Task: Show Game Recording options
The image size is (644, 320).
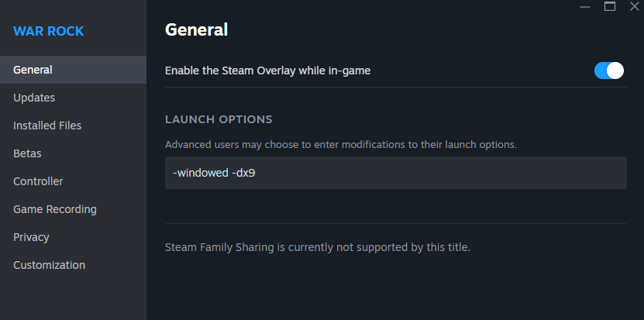Action: (55, 209)
